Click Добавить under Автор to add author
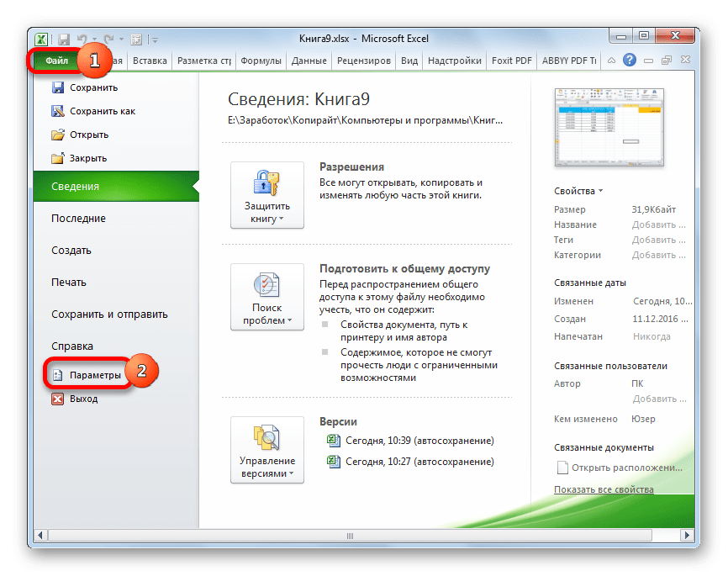Viewport: 728px width, 576px height. click(659, 399)
